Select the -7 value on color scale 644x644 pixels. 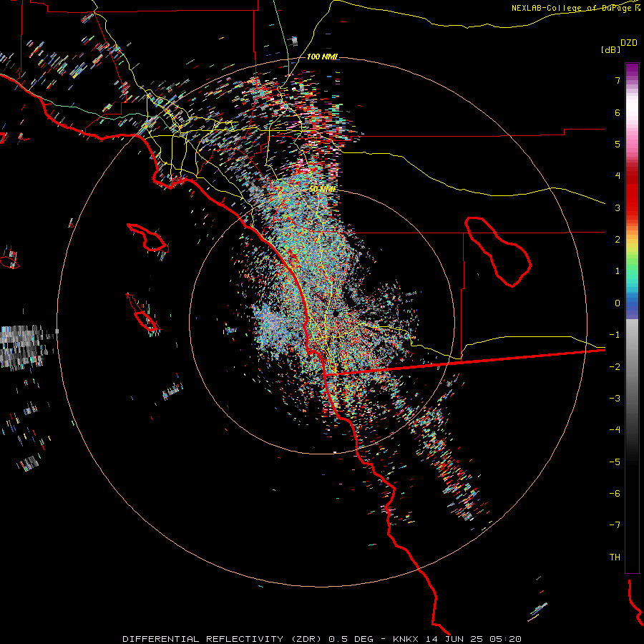point(615,525)
